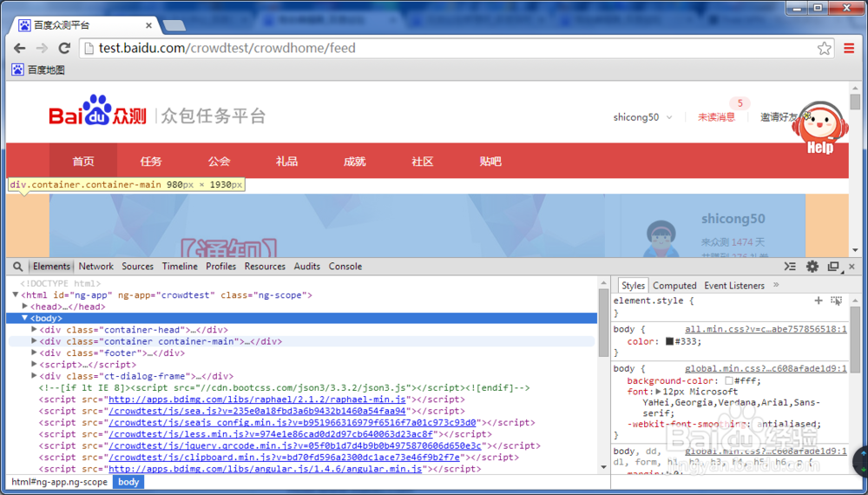Select the Event Listeners sidebar tab
This screenshot has width=868, height=495.
[734, 286]
